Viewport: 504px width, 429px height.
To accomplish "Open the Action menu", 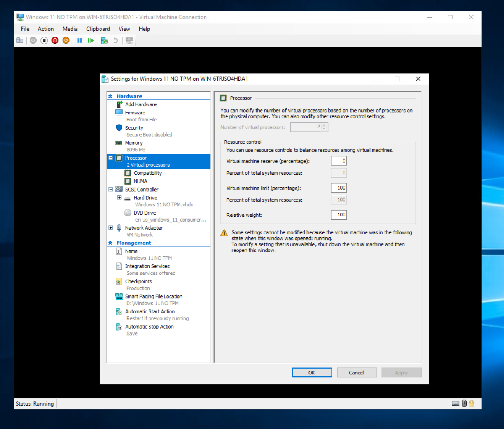I will (45, 29).
